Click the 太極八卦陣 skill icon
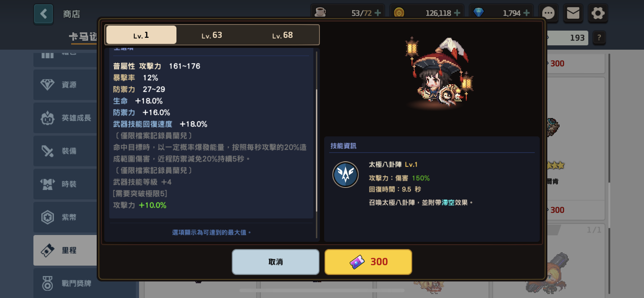 tap(345, 175)
